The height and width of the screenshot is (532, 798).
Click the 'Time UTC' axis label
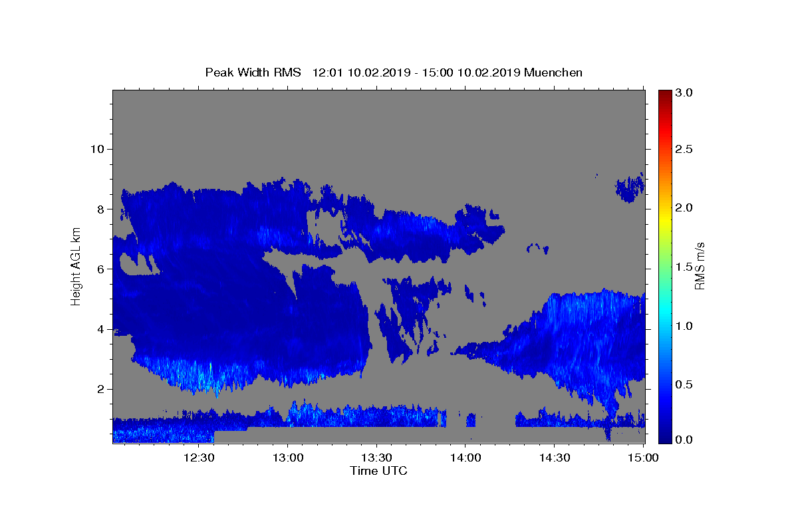click(x=378, y=471)
